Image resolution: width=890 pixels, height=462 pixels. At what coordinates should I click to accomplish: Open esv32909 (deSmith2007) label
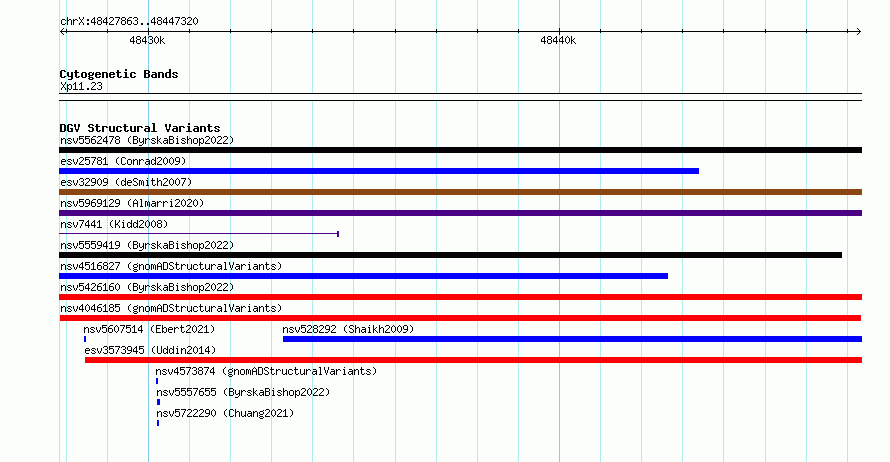(126, 182)
